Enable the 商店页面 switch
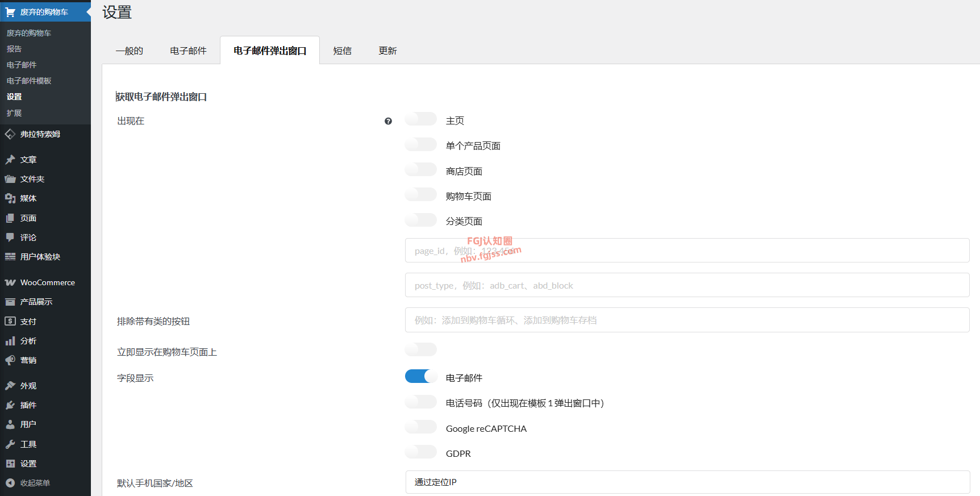The height and width of the screenshot is (496, 980). click(421, 170)
